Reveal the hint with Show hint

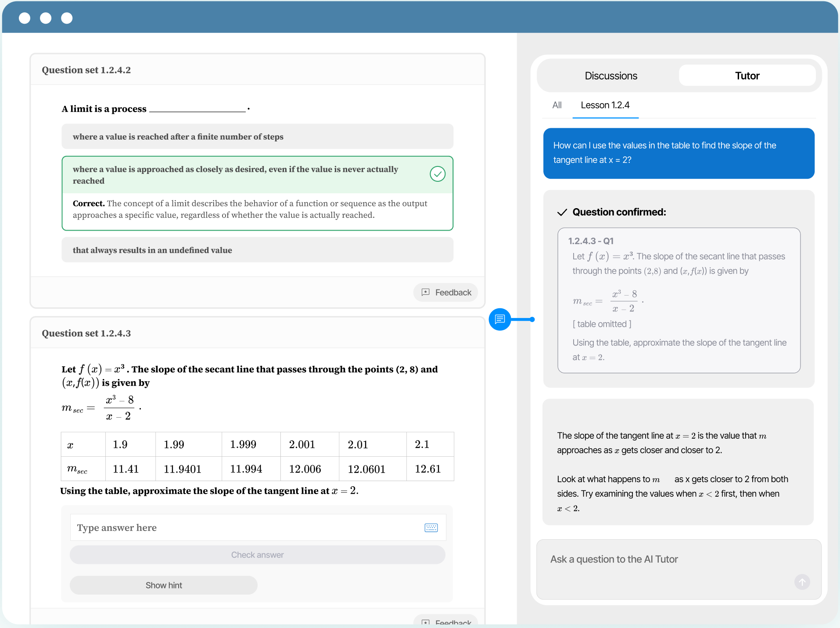point(163,585)
